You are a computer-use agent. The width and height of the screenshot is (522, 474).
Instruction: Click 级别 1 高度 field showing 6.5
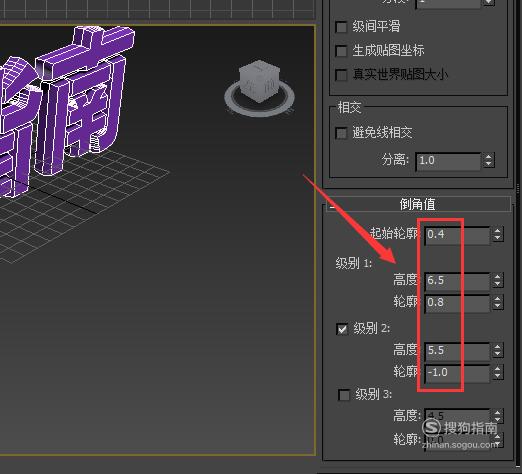coord(457,281)
